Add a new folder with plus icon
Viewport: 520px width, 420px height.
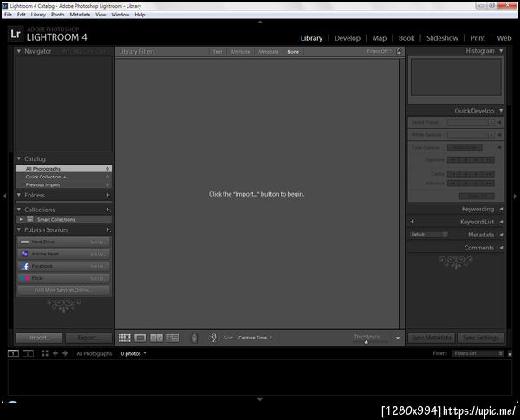[108, 195]
